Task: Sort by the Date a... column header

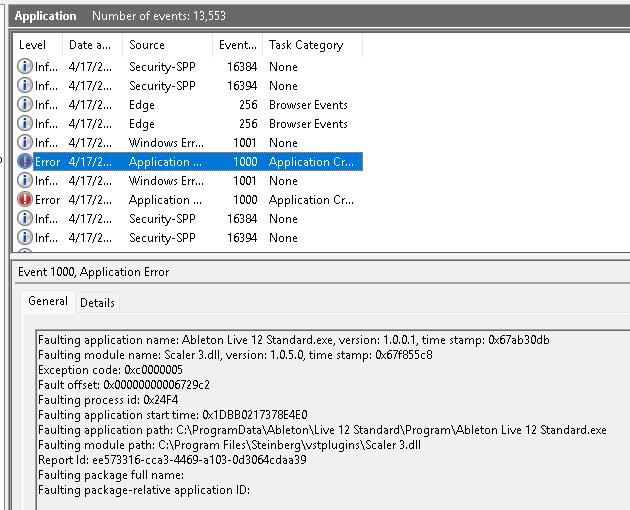Action: (x=92, y=45)
